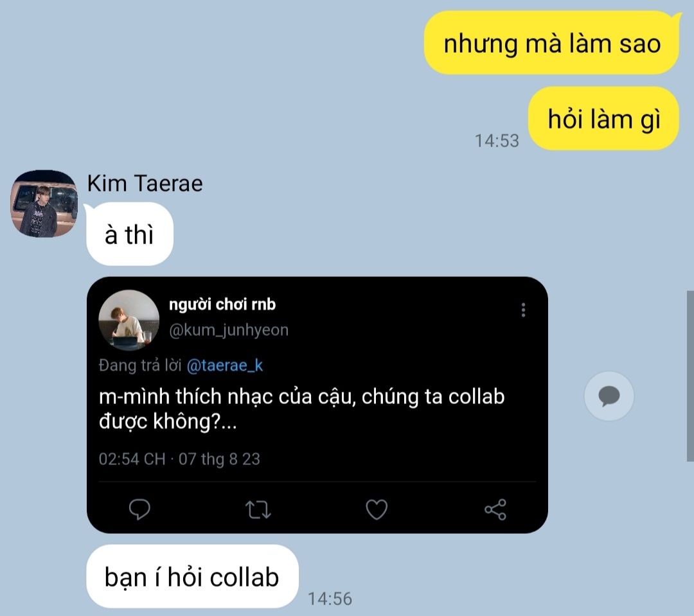
Task: Tap the round chat-bubble reply button beside image
Action: pos(609,396)
